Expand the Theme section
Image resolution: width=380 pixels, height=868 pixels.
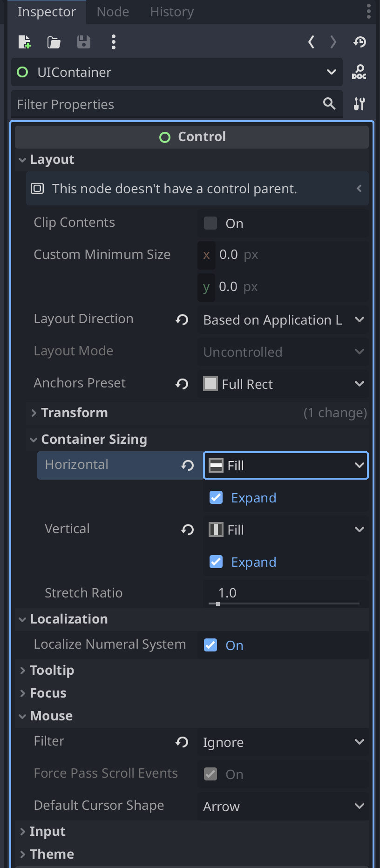click(x=52, y=854)
